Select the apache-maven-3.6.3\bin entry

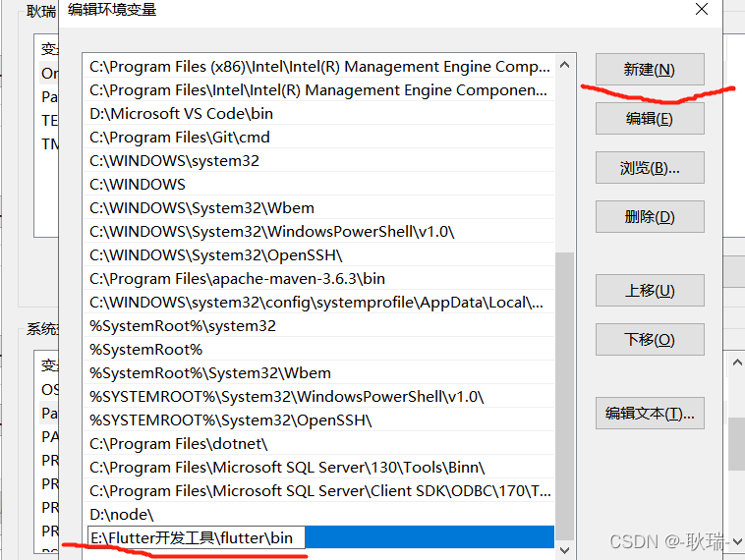click(x=318, y=279)
